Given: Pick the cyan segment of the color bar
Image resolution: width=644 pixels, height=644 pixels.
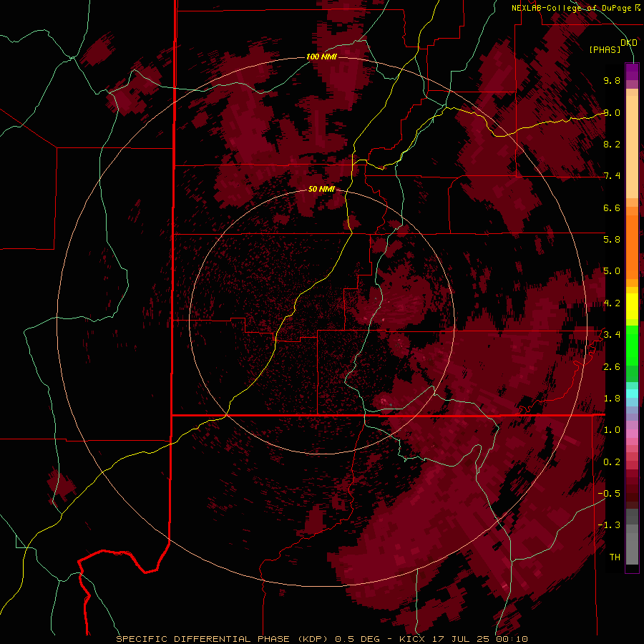Looking at the screenshot, I should click(632, 394).
